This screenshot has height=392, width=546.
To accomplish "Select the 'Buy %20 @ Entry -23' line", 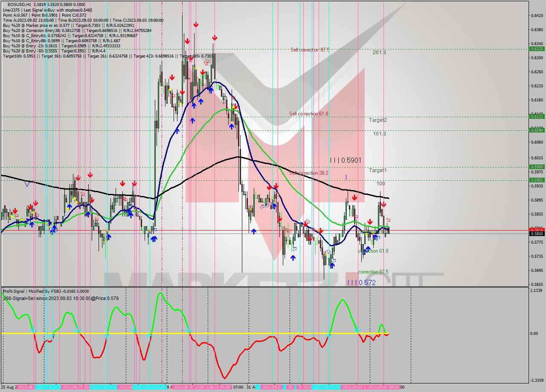I will pos(61,46).
